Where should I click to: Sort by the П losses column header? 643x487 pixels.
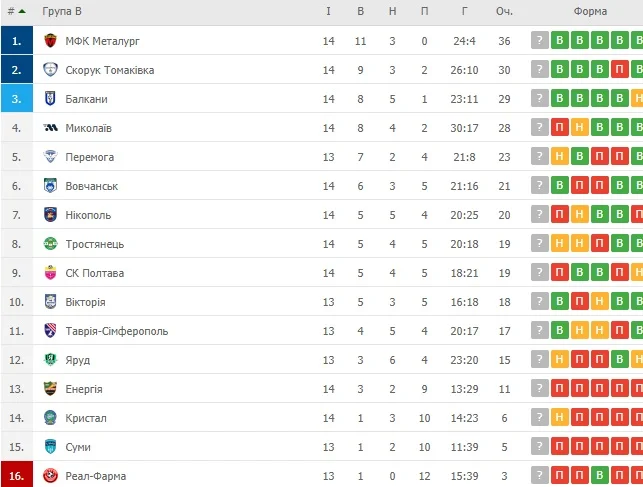(425, 11)
